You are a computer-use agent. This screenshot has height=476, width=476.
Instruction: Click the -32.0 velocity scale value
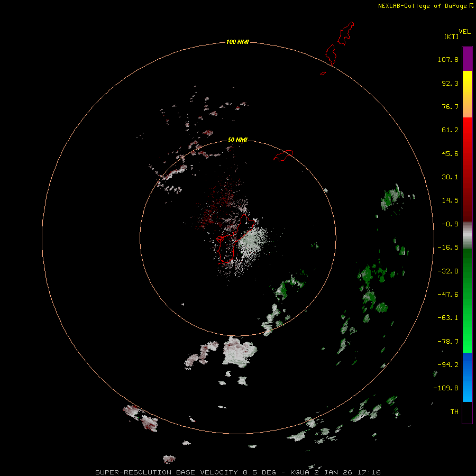tap(448, 271)
